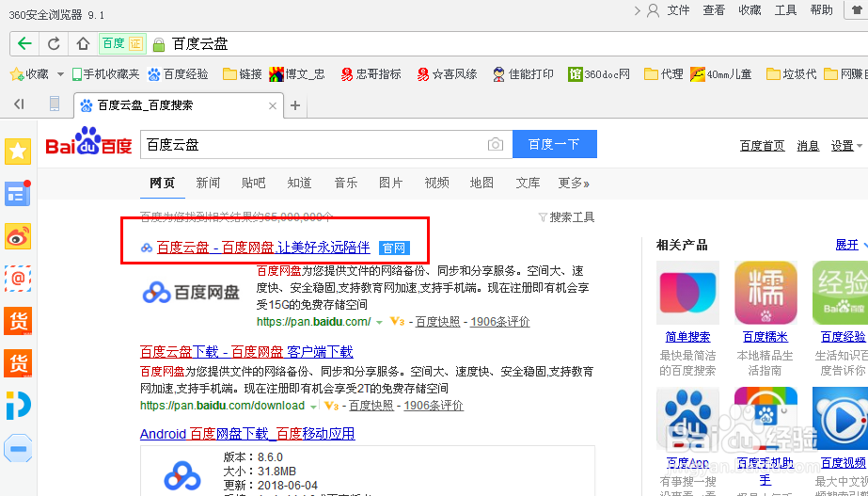This screenshot has width=868, height=496.
Task: Open the 文件 menu
Action: tap(678, 10)
